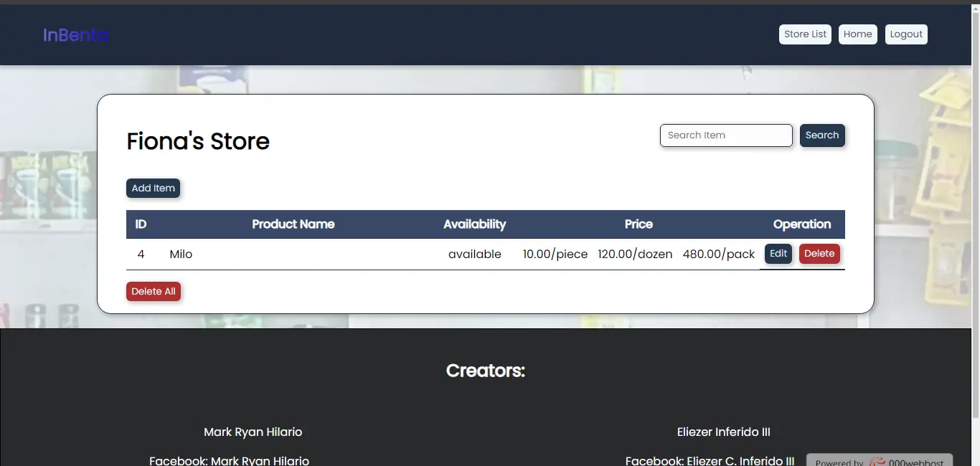
Task: Open the Facebook: Mark Ryan Hilario link
Action: click(x=229, y=460)
